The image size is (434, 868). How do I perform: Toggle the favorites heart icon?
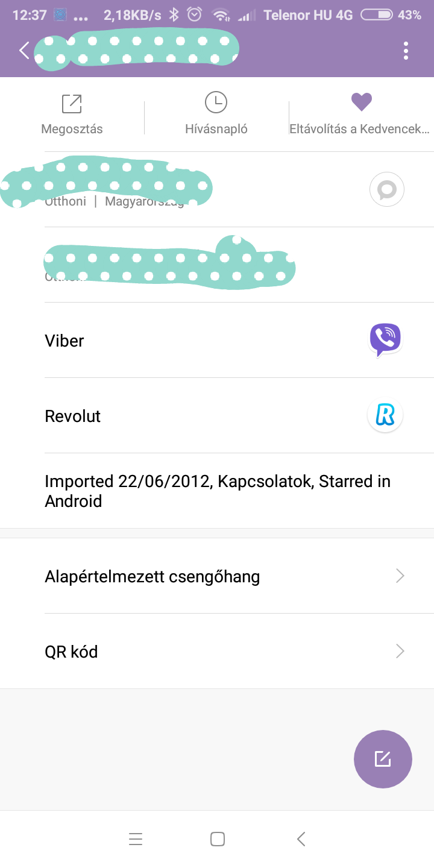tap(362, 102)
